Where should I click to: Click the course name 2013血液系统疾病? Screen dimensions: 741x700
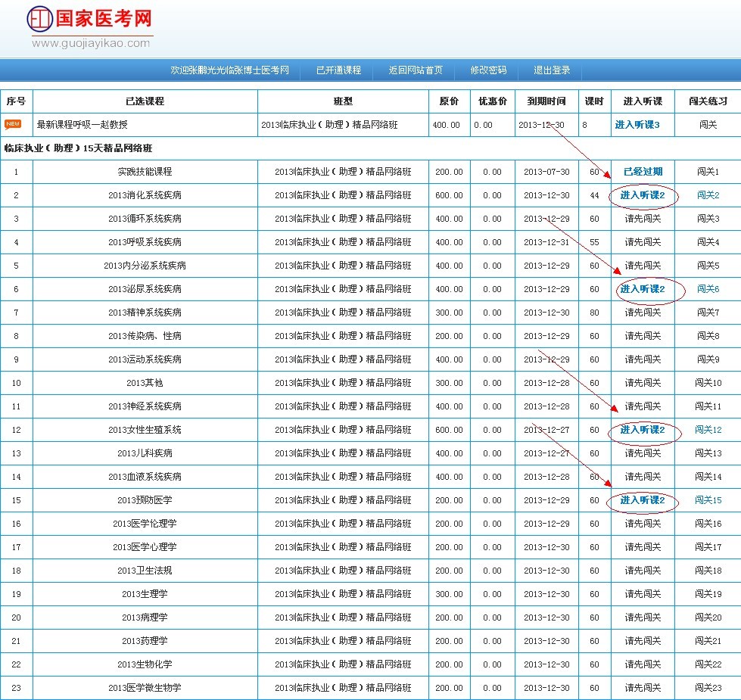(x=145, y=477)
